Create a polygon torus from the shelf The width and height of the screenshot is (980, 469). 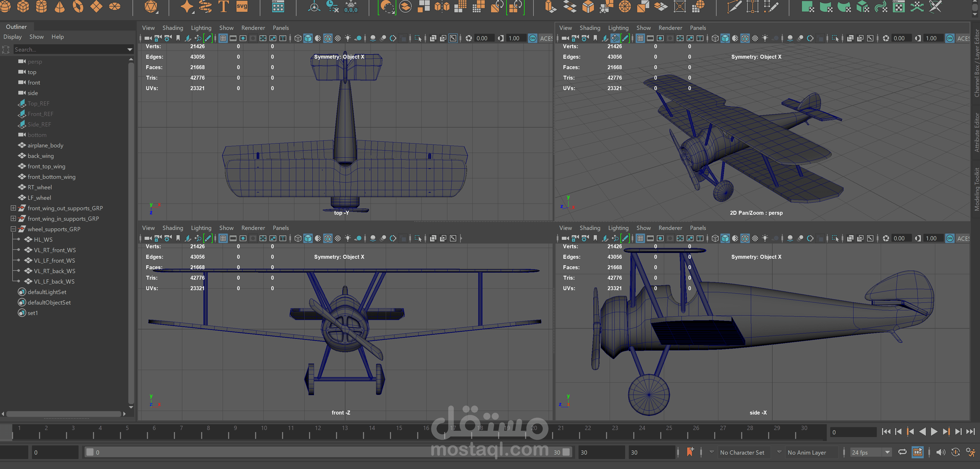78,7
